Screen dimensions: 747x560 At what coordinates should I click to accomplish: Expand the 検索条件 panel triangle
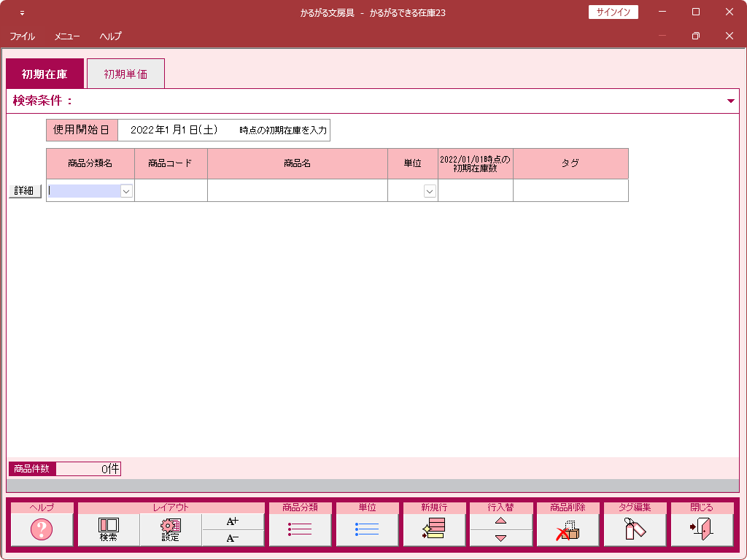(x=730, y=101)
